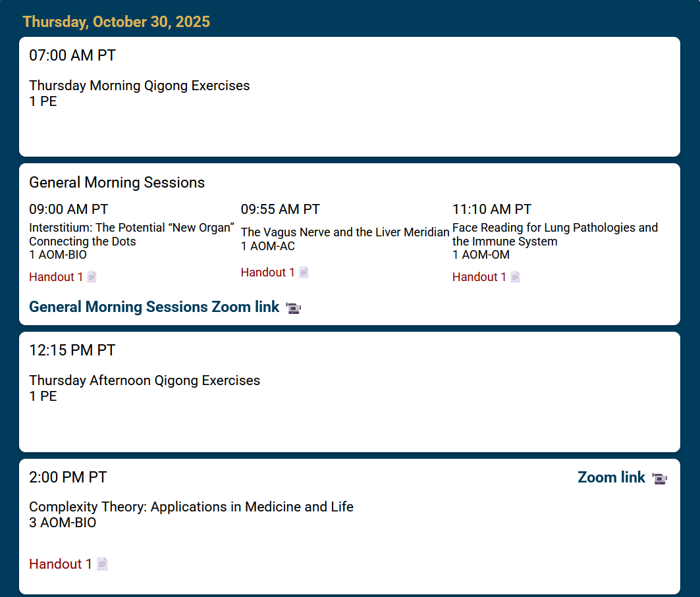Image resolution: width=700 pixels, height=597 pixels.
Task: Click The Vagus Nerve and Liver Meridian title
Action: tap(345, 232)
